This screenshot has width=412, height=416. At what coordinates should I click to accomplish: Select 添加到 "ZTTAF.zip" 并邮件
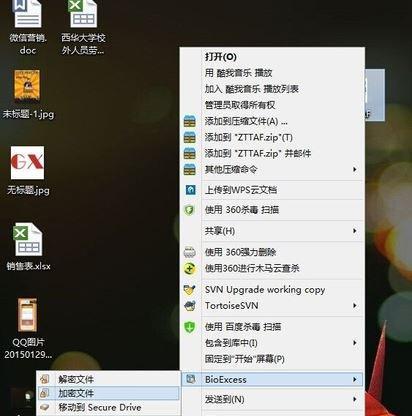[258, 153]
